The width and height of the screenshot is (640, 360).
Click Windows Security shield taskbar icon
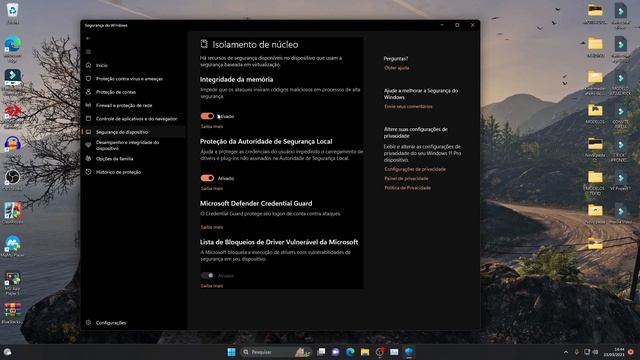pos(409,352)
